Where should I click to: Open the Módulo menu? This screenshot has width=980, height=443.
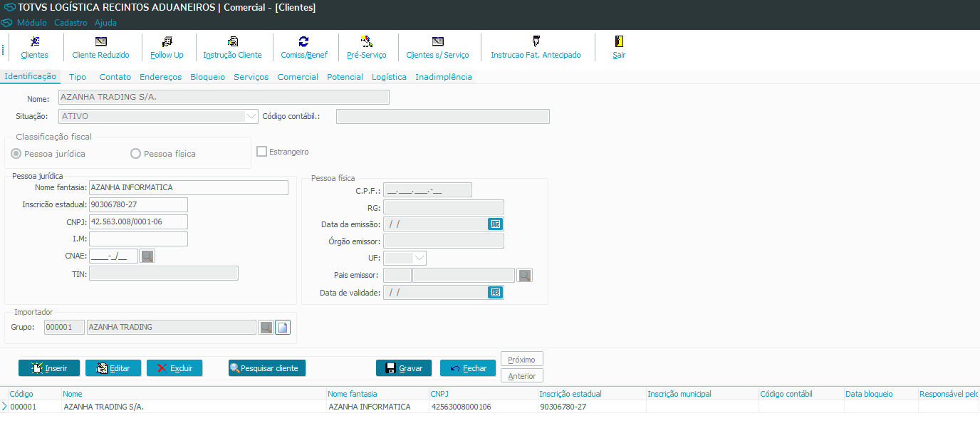[x=32, y=23]
